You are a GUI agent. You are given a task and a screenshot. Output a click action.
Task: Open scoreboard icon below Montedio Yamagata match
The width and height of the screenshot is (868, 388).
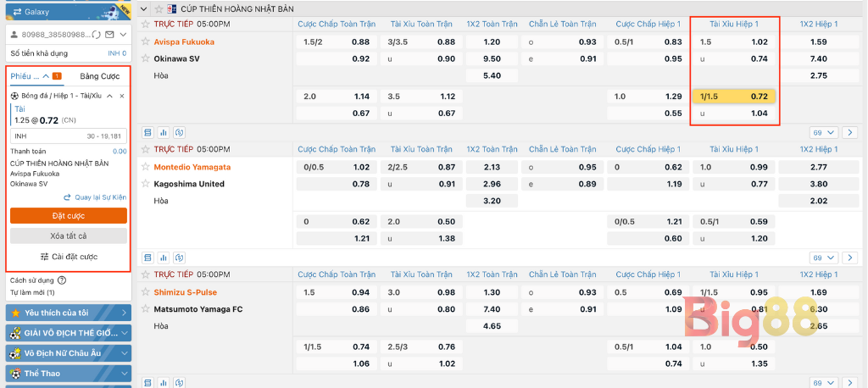pyautogui.click(x=147, y=258)
